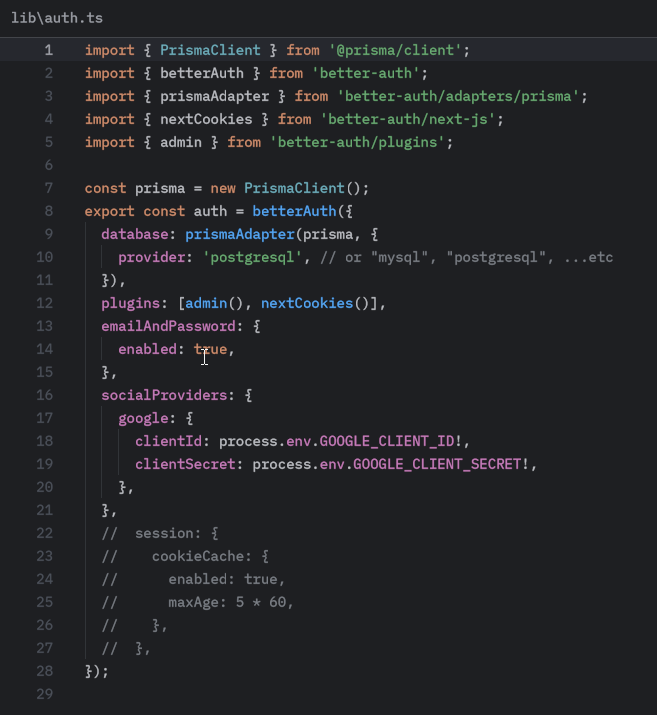
Task: Click line number 6 in the gutter
Action: 49,165
